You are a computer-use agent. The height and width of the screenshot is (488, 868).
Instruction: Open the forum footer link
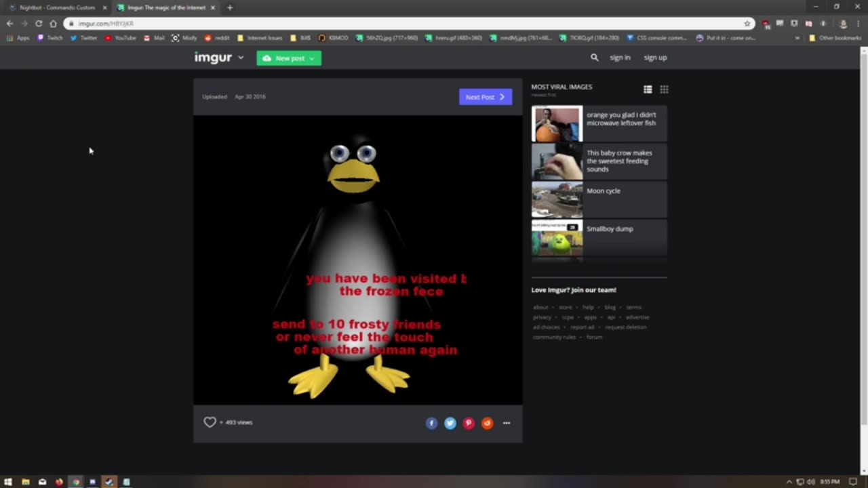point(594,338)
